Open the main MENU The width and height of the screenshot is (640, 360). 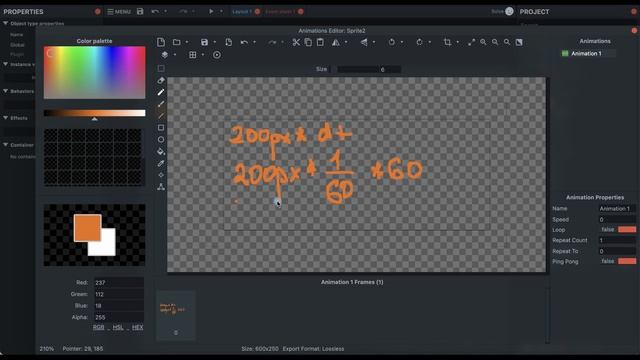pyautogui.click(x=119, y=12)
